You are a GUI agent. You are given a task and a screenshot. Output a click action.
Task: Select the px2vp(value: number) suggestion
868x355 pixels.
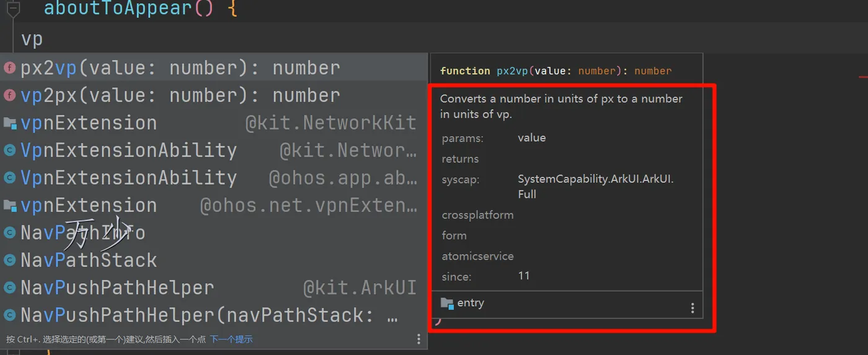pyautogui.click(x=180, y=68)
